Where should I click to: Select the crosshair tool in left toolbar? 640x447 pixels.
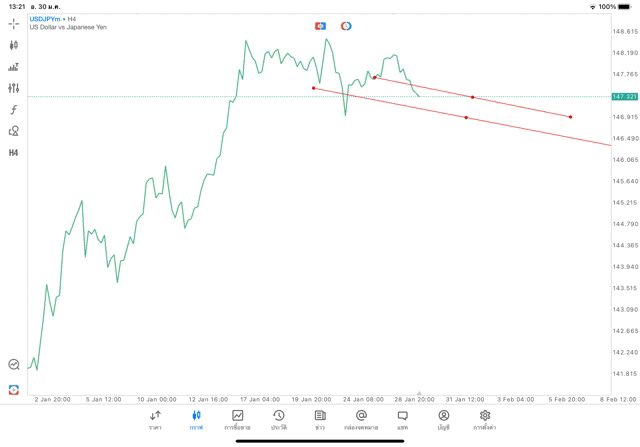pos(13,23)
